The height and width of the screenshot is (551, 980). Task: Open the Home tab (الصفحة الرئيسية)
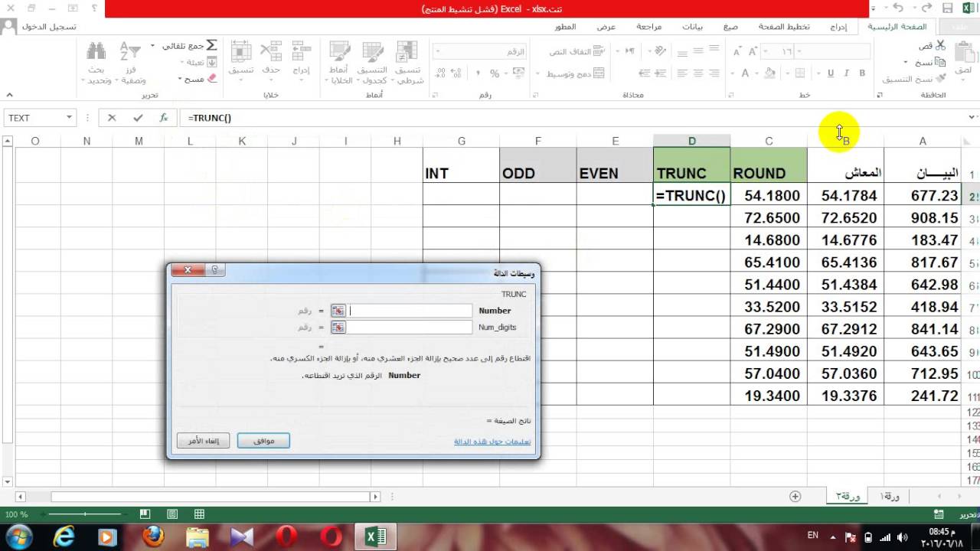click(x=897, y=27)
